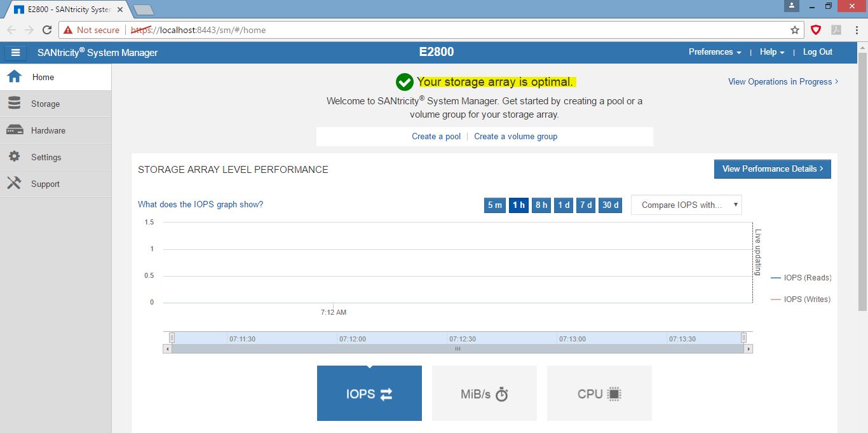Open the Hardware section icon
This screenshot has width=868, height=433.
(x=14, y=130)
